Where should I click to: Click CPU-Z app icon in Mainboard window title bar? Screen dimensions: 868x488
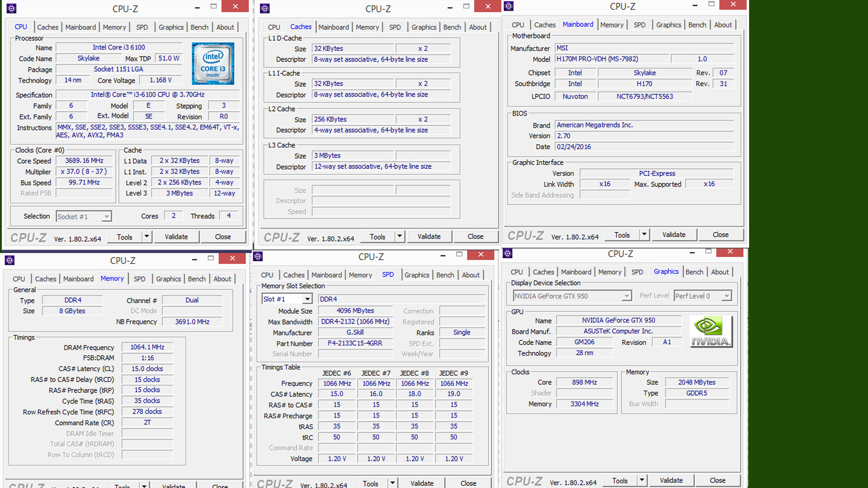(509, 6)
